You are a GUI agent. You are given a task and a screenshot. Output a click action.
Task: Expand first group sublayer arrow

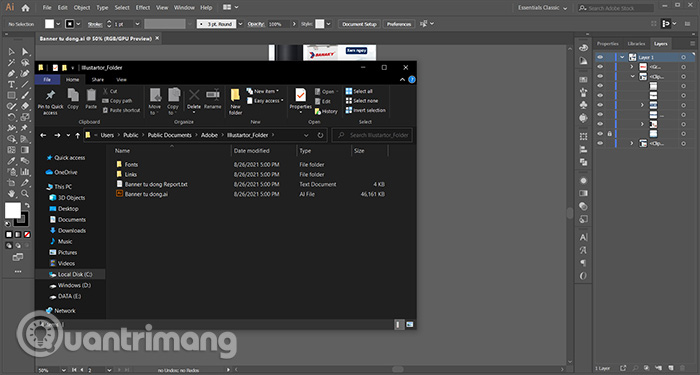coord(632,67)
